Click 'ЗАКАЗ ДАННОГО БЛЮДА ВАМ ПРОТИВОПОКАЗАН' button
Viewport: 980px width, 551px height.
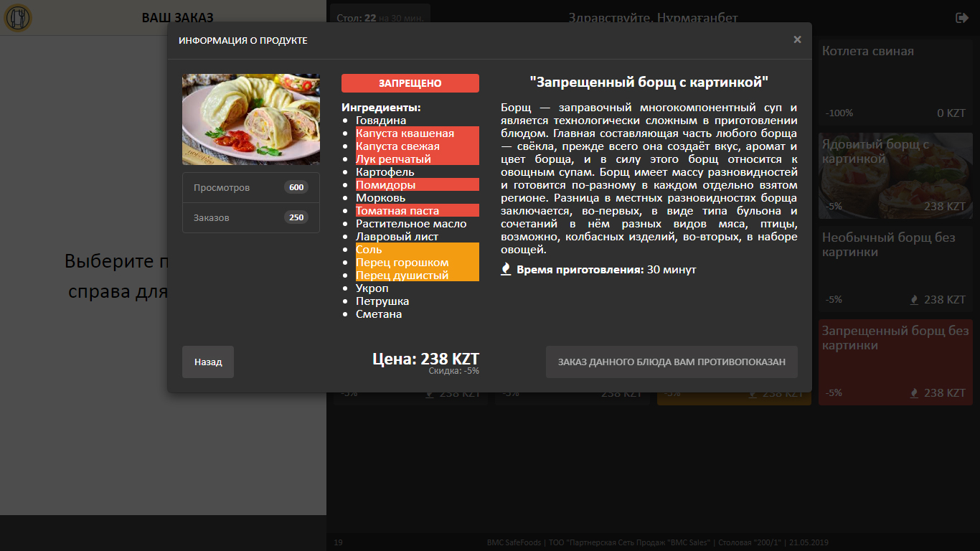tap(672, 362)
